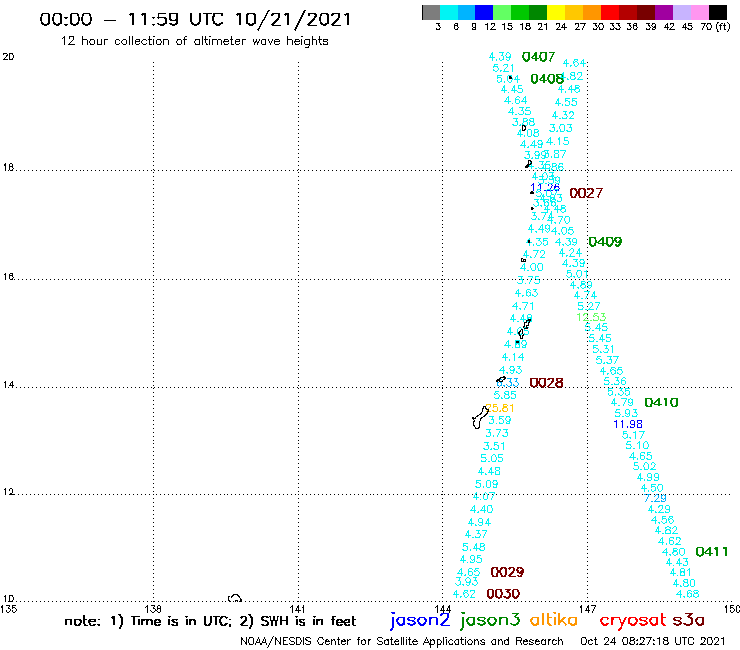The image size is (740, 650).
Task: Click the wave height value 5.21
Action: click(x=504, y=68)
